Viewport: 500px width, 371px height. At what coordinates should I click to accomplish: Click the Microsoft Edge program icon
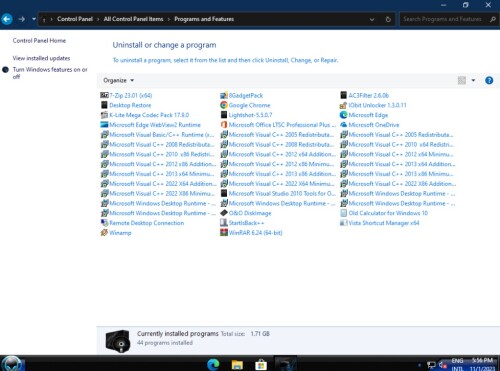343,115
